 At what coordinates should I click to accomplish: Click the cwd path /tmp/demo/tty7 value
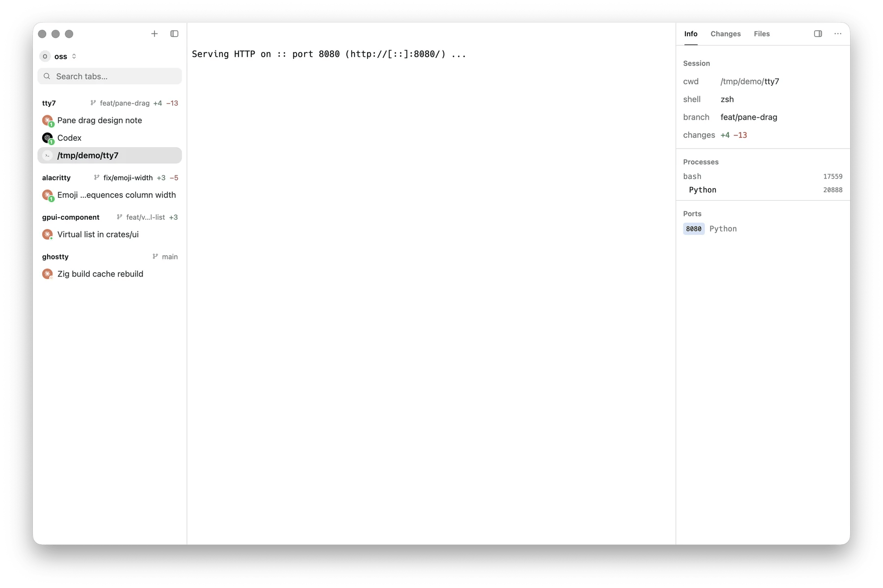point(750,81)
